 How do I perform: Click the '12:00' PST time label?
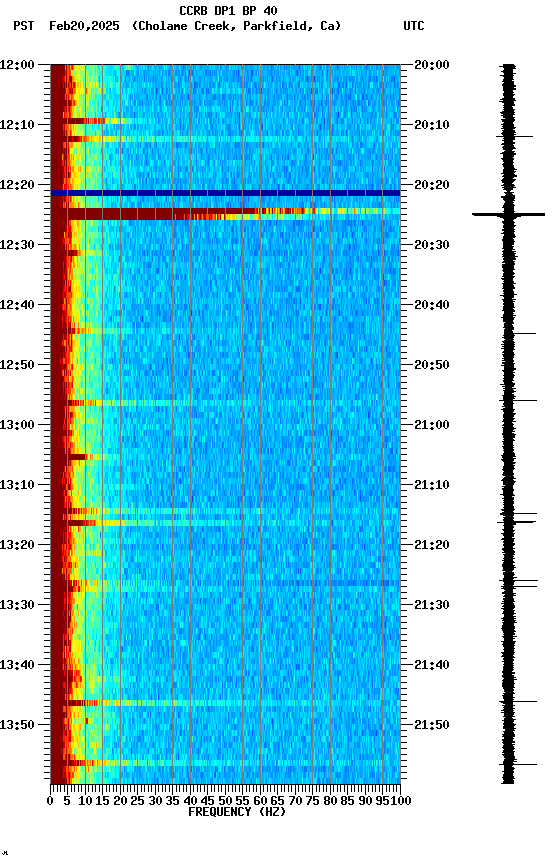[x=17, y=65]
